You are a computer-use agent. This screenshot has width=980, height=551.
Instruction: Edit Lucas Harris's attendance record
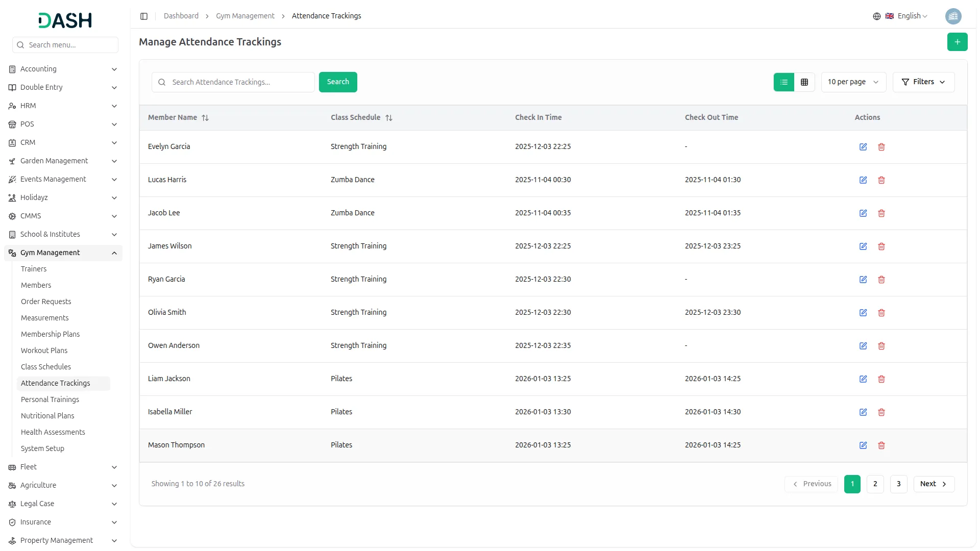(x=863, y=180)
